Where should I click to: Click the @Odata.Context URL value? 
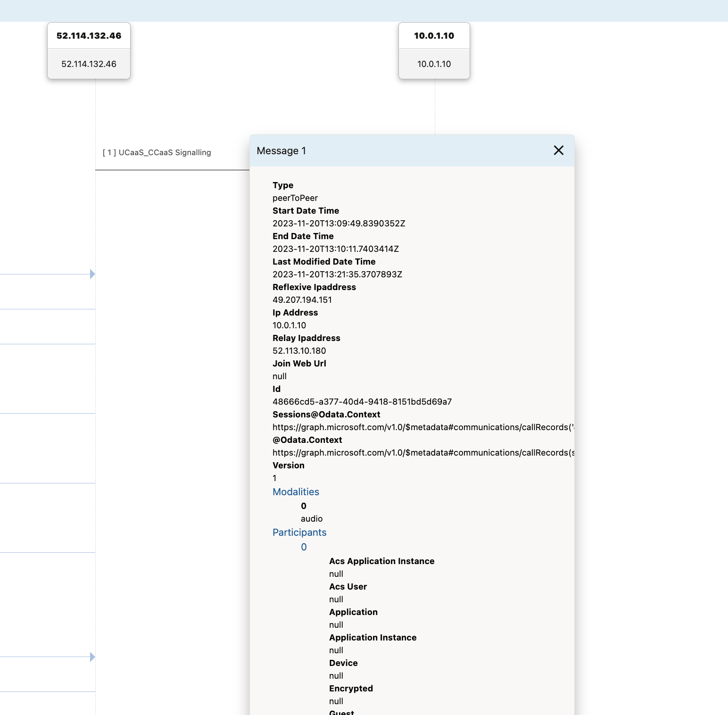click(423, 453)
